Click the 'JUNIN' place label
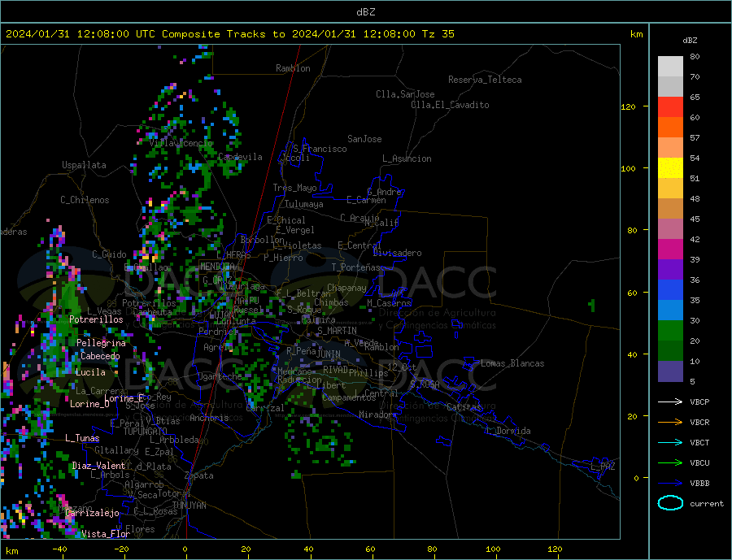The height and width of the screenshot is (560, 732). 329,354
